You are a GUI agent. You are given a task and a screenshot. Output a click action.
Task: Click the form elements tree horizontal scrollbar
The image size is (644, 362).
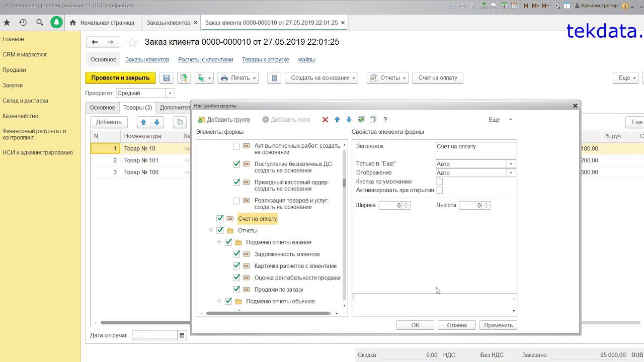(x=269, y=313)
